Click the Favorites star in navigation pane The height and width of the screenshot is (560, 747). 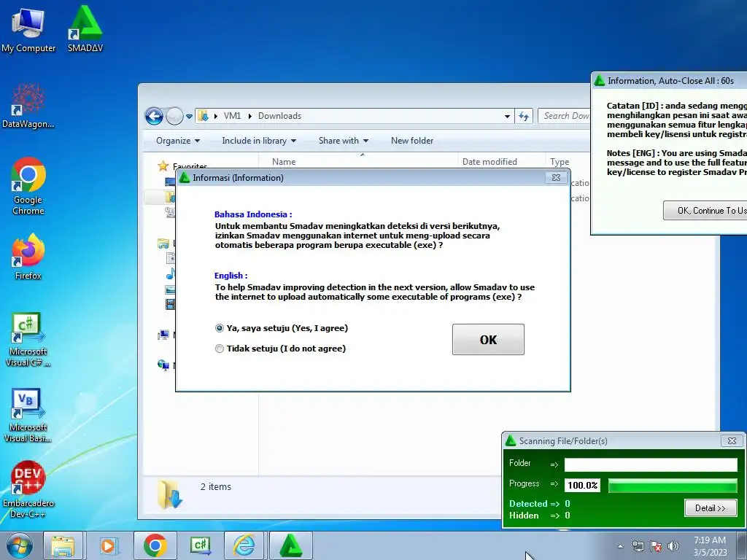[163, 166]
